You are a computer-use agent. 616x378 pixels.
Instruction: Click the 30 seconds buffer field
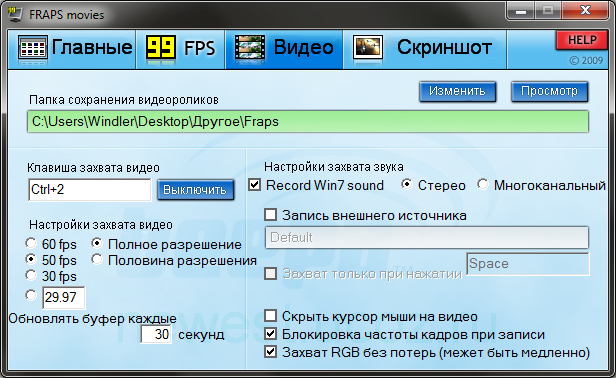click(x=156, y=334)
